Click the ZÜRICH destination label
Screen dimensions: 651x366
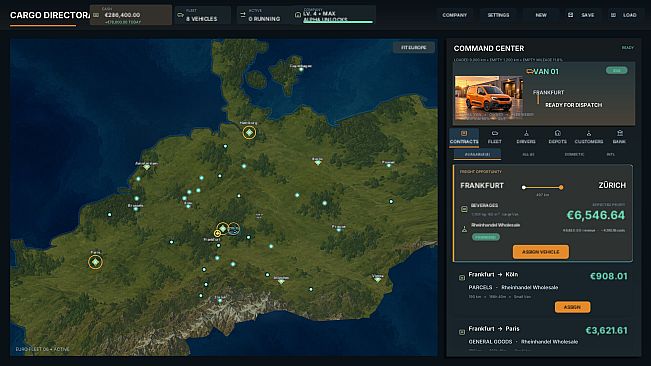(x=612, y=185)
